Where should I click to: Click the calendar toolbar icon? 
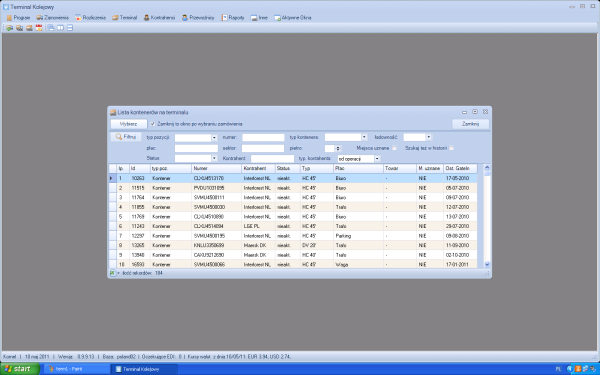tap(39, 28)
